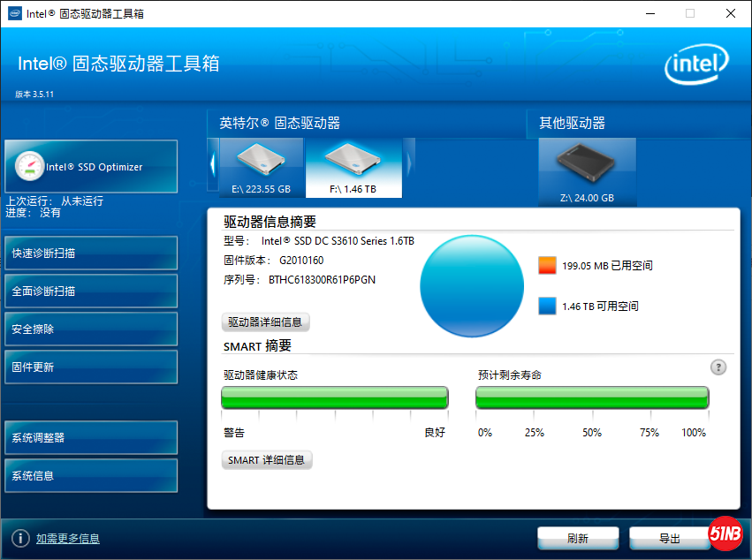Viewport: 752px width, 560px height.
Task: View 系统信息 (System Information)
Action: [x=91, y=475]
